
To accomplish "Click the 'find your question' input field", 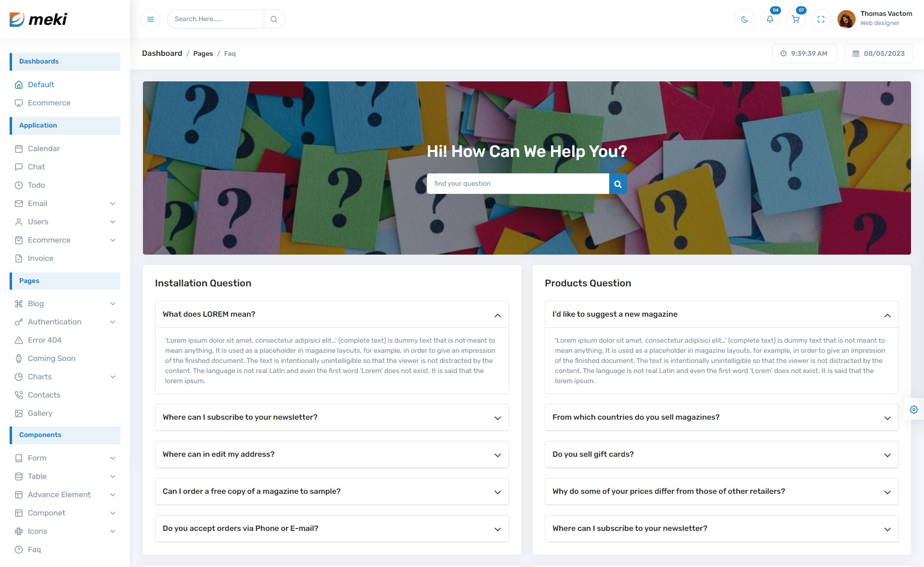I will tap(517, 184).
